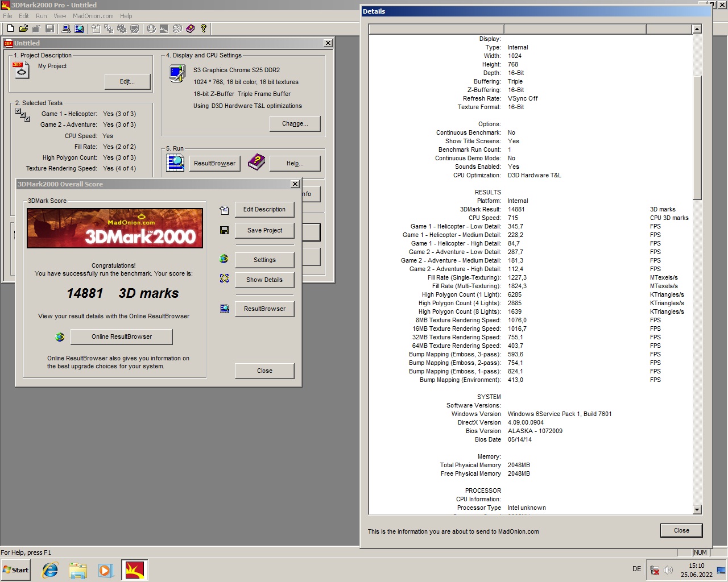This screenshot has height=582, width=728.
Task: Click the purple help book toolbar icon
Action: pos(191,28)
